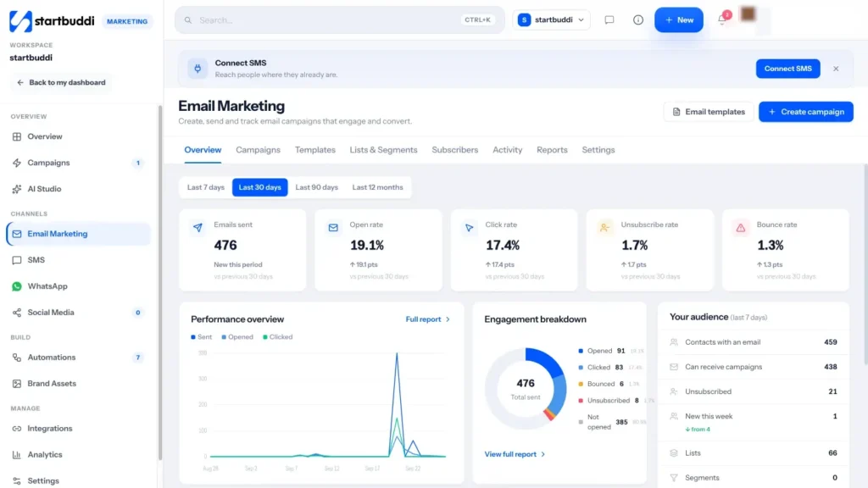Click the Integrations link icon
868x488 pixels.
[17, 428]
